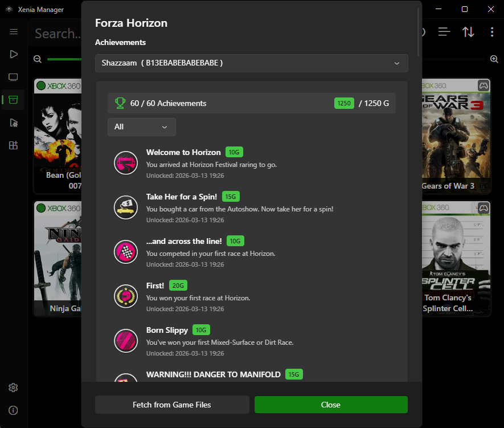Expand the Shazzaam profile dropdown
The height and width of the screenshot is (428, 504).
point(252,63)
